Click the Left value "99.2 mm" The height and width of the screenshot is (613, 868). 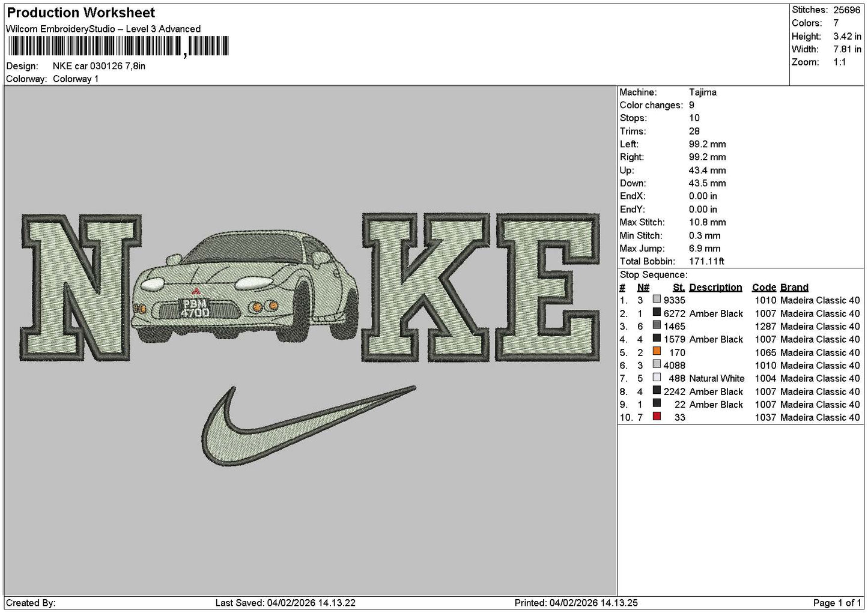pos(708,144)
